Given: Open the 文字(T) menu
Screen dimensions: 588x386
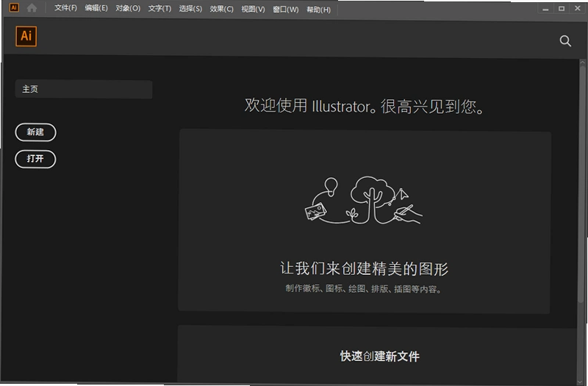Looking at the screenshot, I should tap(159, 9).
